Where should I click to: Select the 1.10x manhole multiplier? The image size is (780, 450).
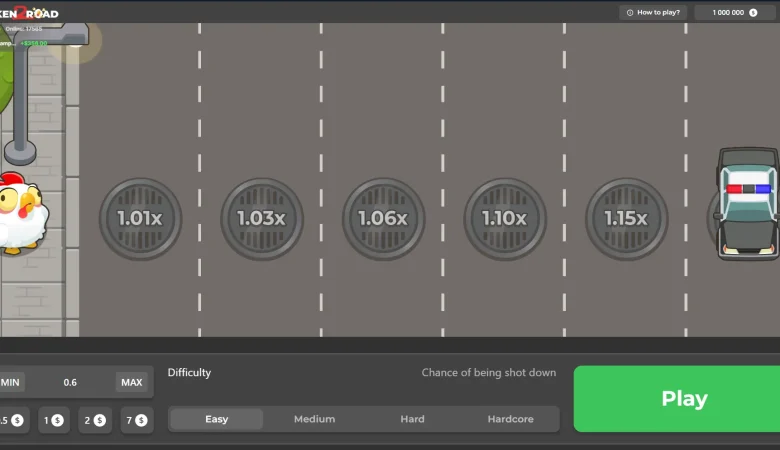[504, 218]
